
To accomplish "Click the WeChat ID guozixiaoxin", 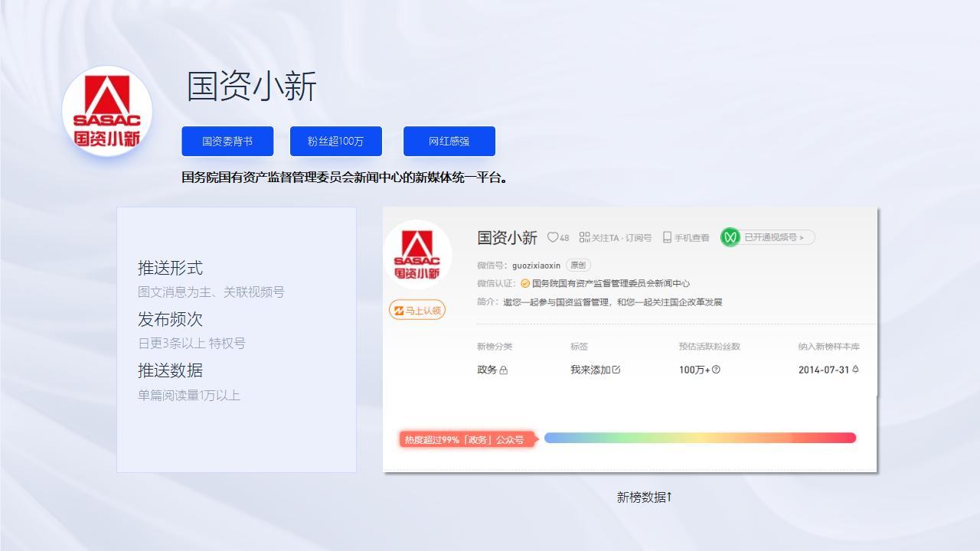I will [x=536, y=266].
